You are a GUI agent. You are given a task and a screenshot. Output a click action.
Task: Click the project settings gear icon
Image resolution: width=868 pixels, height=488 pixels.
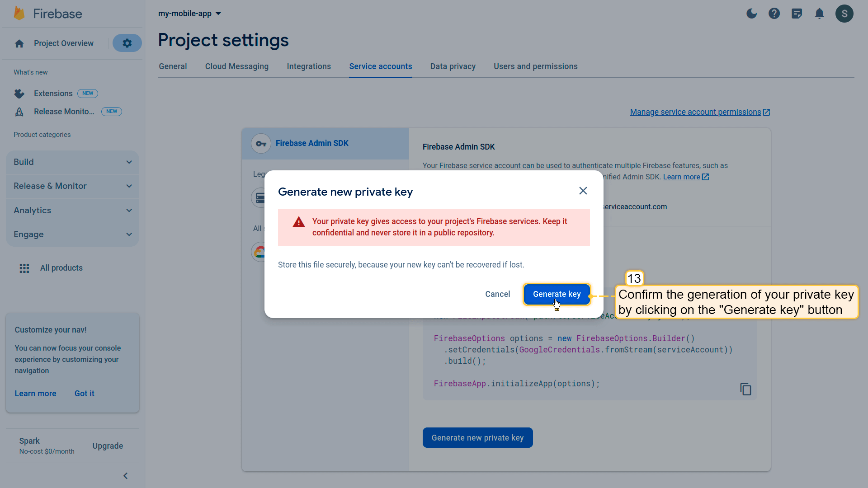point(127,43)
